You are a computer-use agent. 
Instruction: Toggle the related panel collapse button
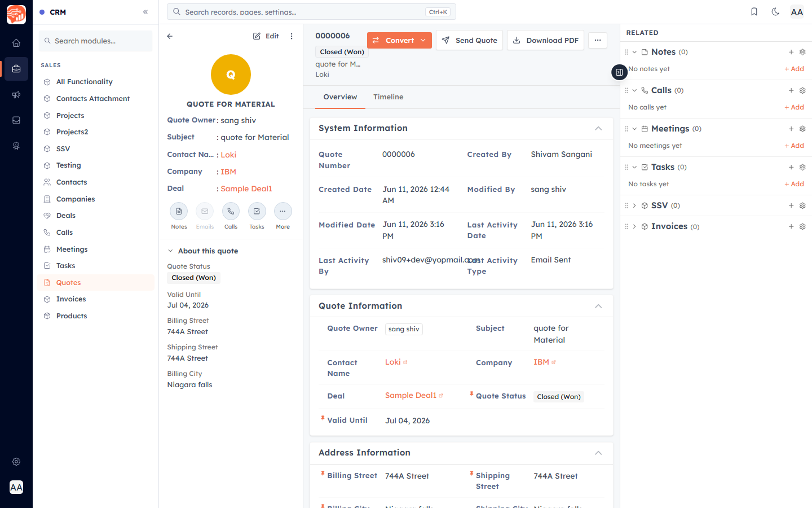pos(619,72)
